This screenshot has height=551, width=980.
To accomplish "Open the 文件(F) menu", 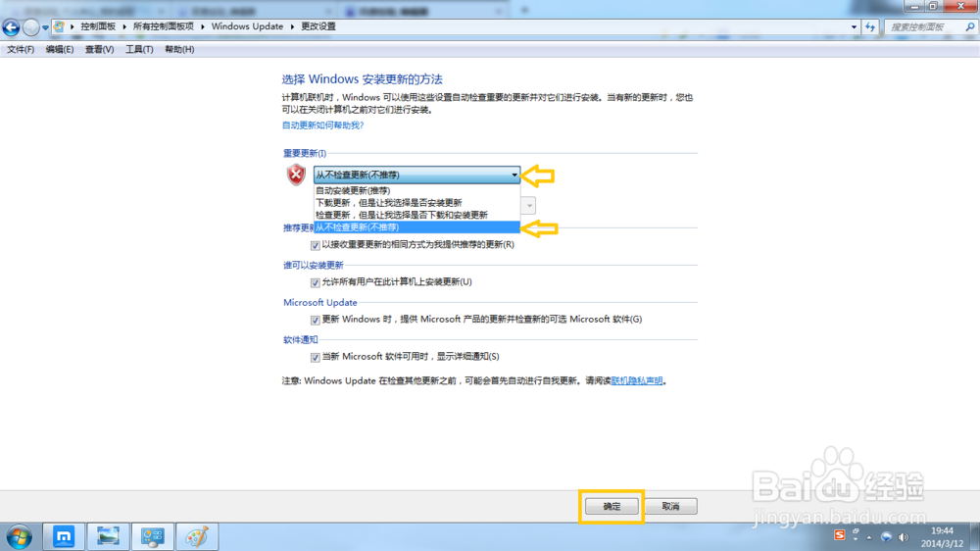I will tap(21, 49).
